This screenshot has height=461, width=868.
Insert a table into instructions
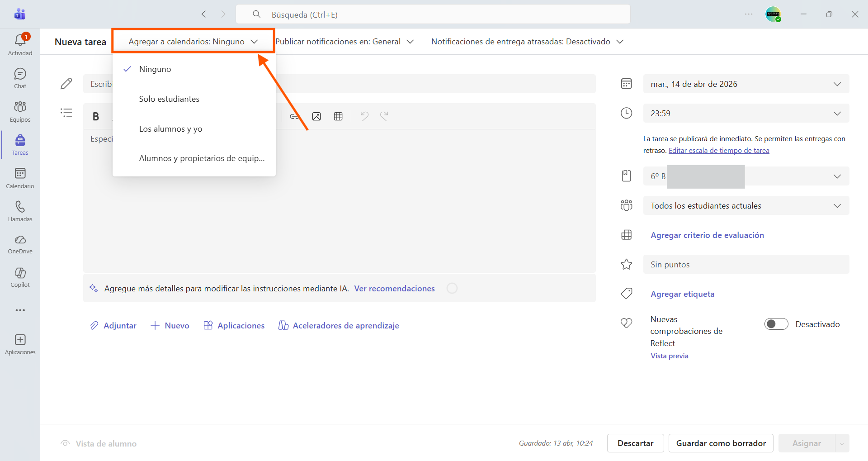tap(338, 116)
